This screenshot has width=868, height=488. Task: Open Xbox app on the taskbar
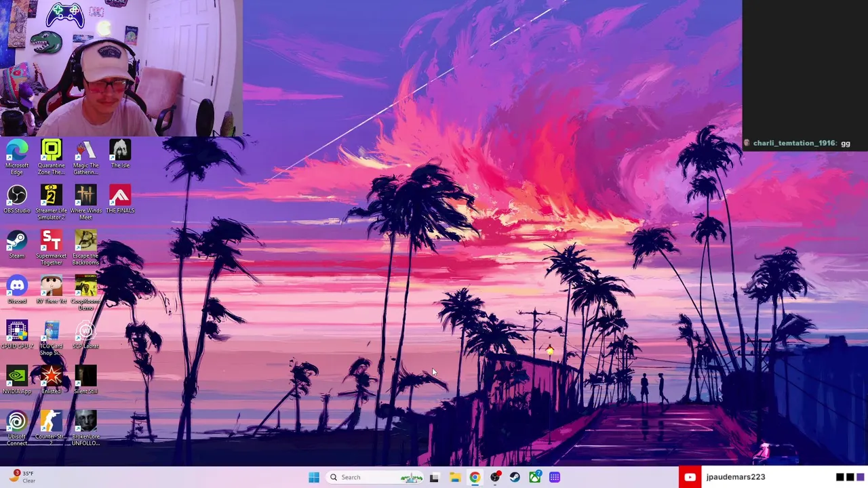[535, 477]
